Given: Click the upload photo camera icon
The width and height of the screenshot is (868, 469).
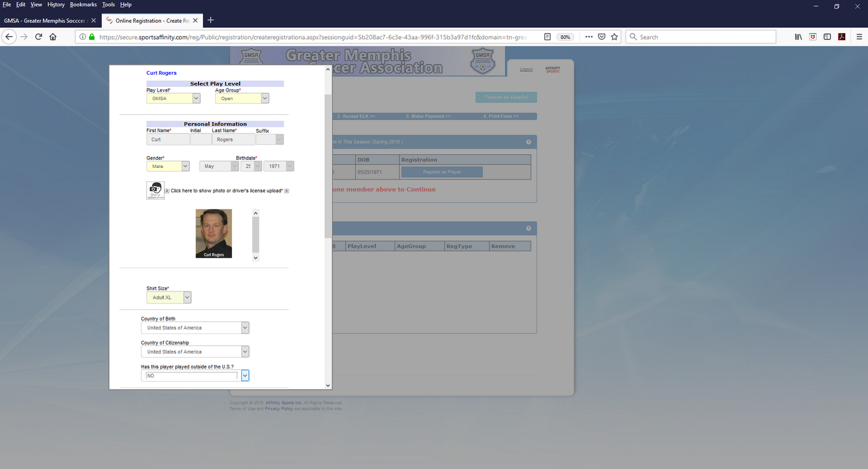Looking at the screenshot, I should [155, 190].
